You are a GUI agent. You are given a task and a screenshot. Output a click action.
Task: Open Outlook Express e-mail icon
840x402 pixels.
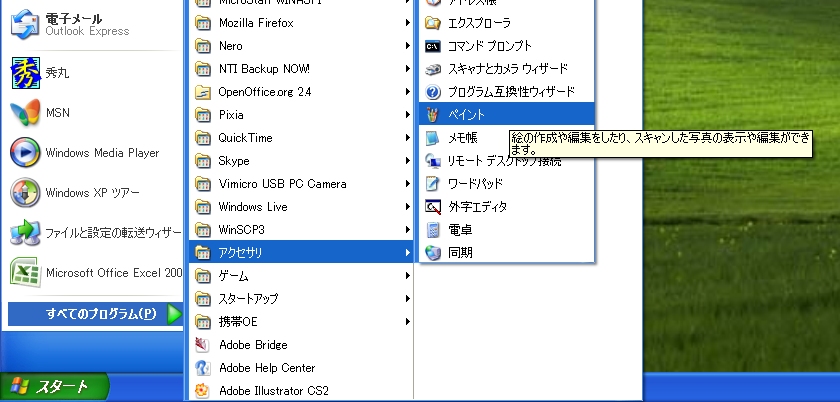(25, 25)
